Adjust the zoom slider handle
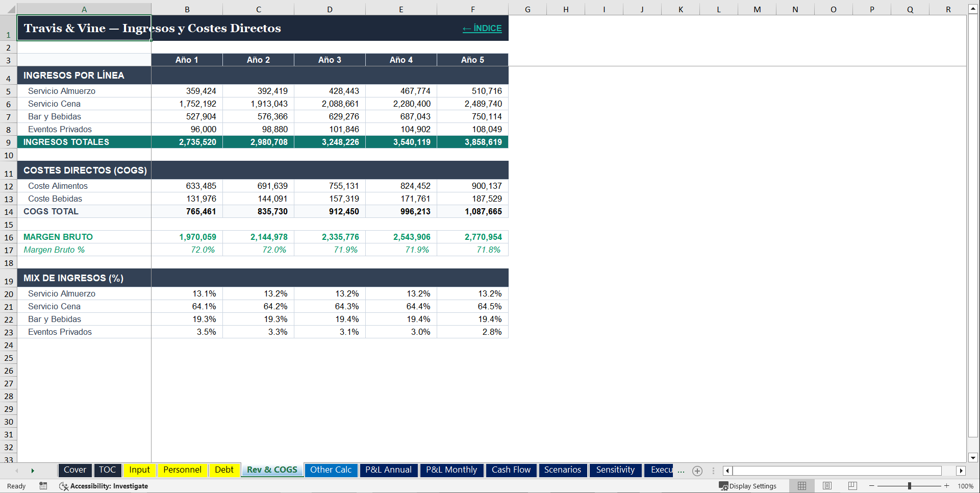Screen dimensions: 980x493 pos(910,486)
